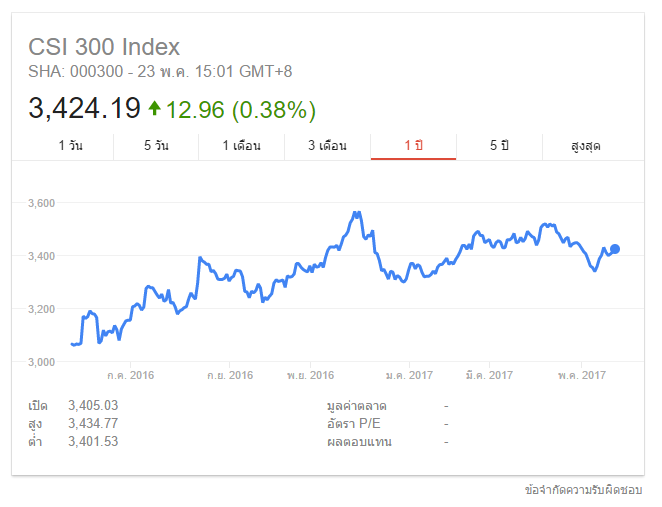
Task: Click the 12.96 (0.38%) change value
Action: (x=241, y=108)
